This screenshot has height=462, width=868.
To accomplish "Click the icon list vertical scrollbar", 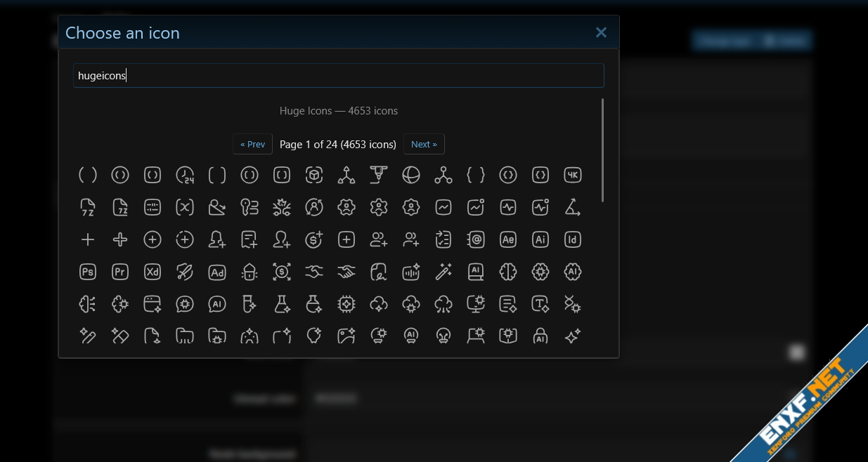I will [603, 150].
